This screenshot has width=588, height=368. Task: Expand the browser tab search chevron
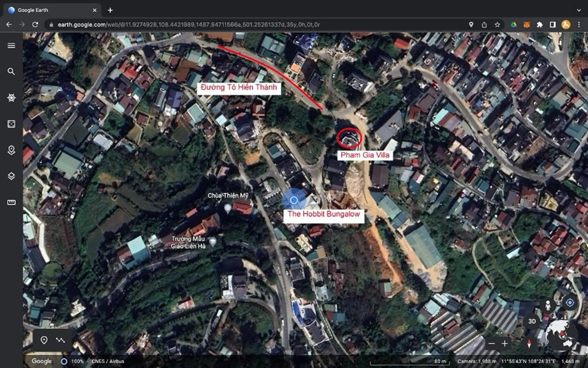point(579,10)
